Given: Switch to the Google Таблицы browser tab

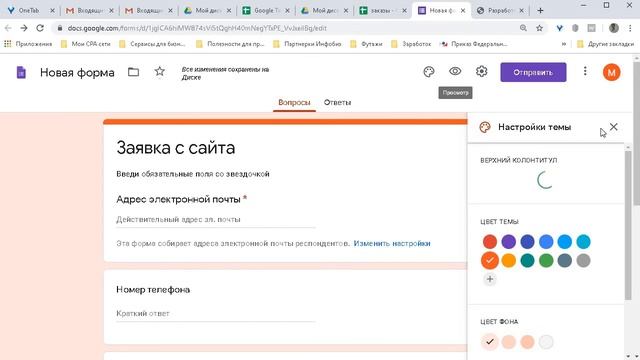Looking at the screenshot, I should pos(265,11).
